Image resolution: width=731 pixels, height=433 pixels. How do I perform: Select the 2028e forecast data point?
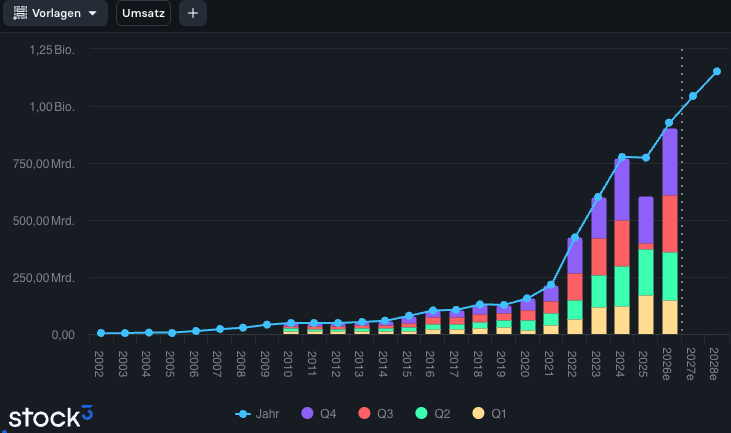click(717, 71)
